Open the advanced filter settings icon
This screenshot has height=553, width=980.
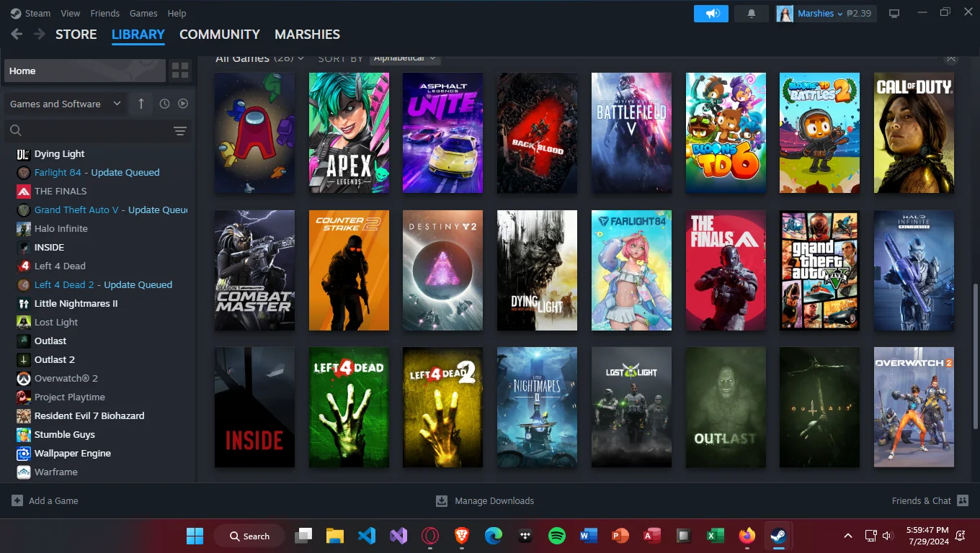180,131
